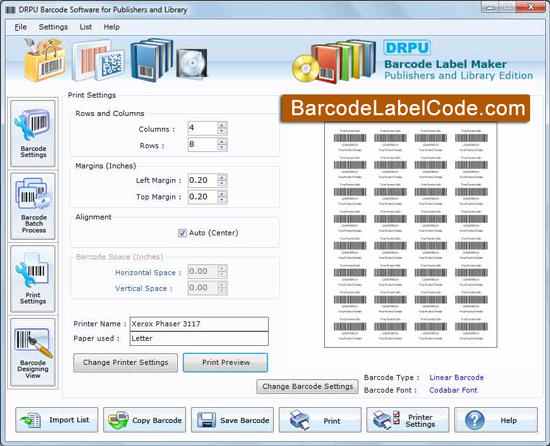The image size is (550, 446).
Task: Click the Print Settings group heading
Action: [92, 95]
